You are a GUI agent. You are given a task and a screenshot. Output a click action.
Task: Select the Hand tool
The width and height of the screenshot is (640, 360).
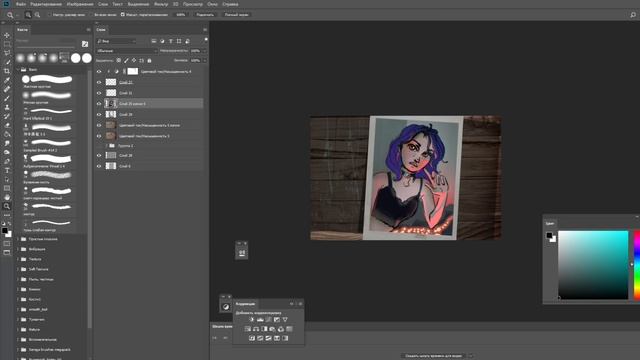tap(7, 197)
